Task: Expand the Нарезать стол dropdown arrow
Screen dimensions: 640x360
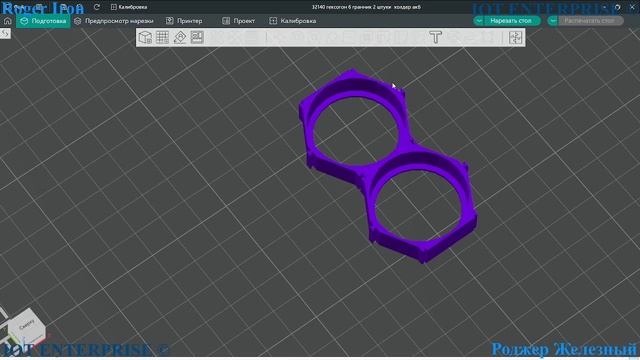Action: (x=479, y=20)
